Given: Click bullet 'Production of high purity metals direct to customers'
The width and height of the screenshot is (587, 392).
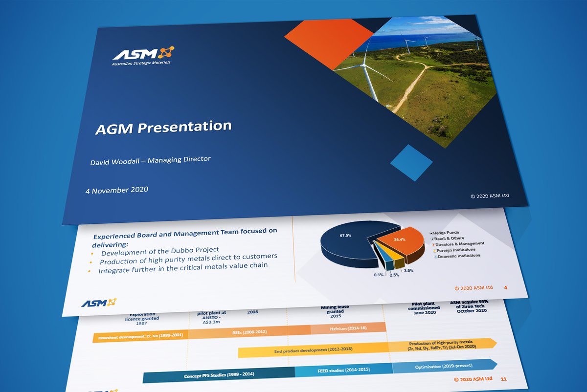Looking at the screenshot, I should [x=188, y=259].
